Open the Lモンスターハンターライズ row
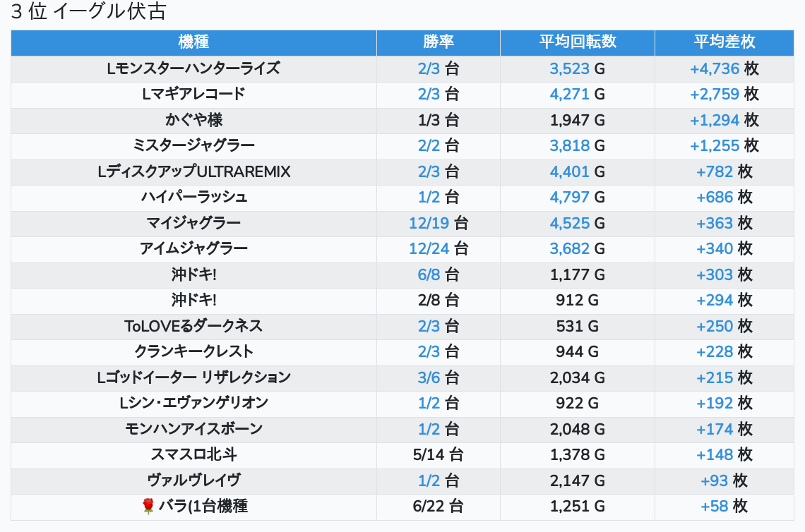 [193, 68]
